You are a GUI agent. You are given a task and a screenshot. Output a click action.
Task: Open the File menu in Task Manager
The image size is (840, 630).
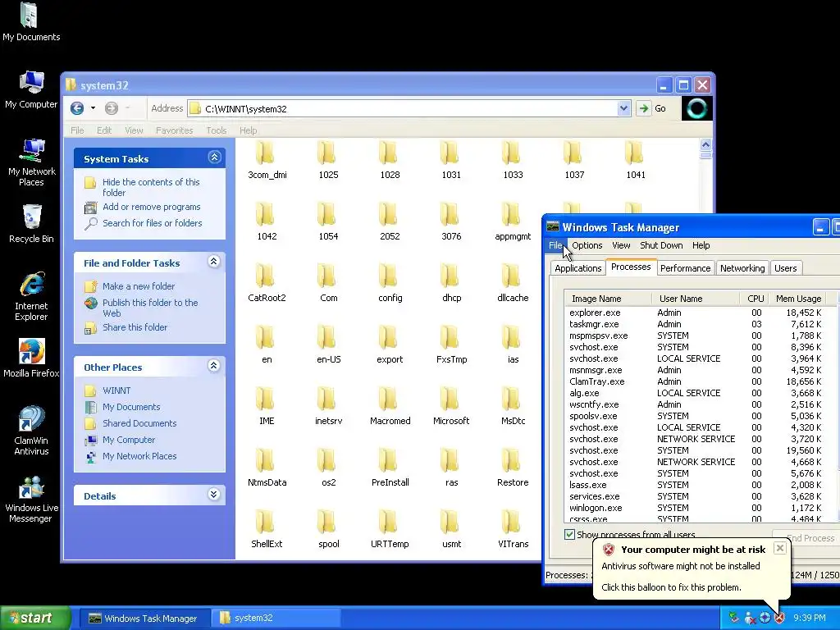click(x=555, y=245)
